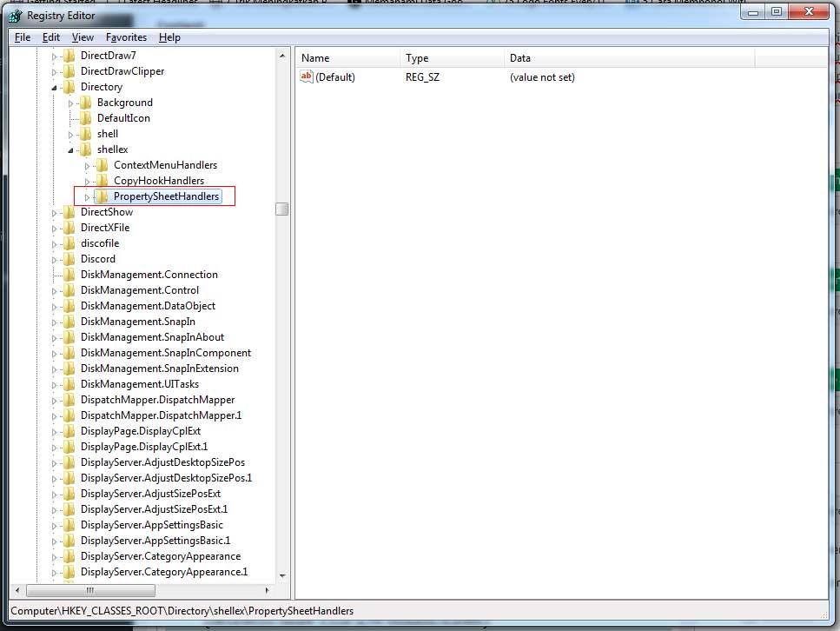
Task: Click the Registry Editor title bar icon
Action: [x=15, y=15]
